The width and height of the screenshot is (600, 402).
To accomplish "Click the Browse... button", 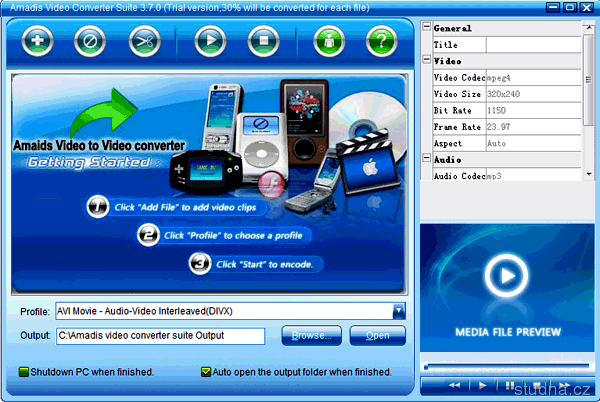I will point(311,335).
